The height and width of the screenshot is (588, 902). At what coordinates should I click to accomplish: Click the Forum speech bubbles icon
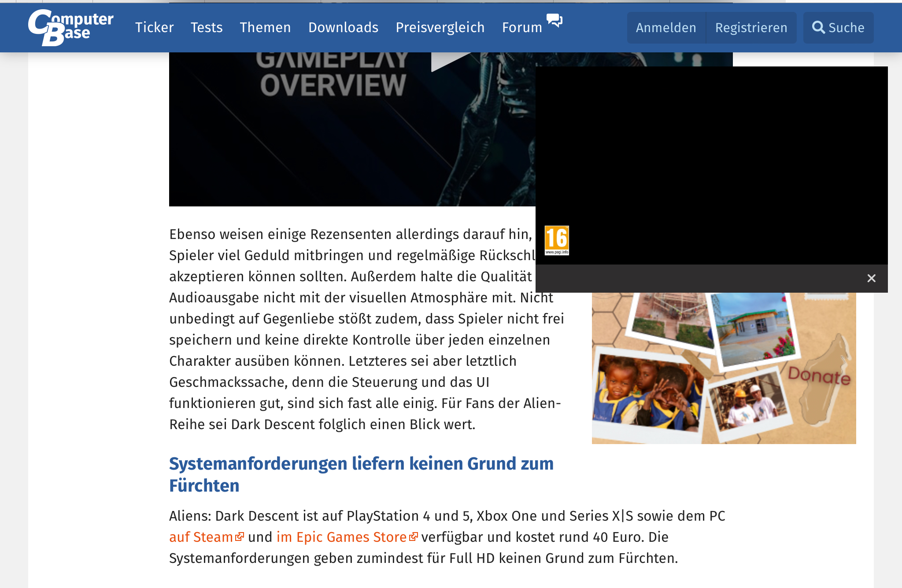tap(554, 20)
